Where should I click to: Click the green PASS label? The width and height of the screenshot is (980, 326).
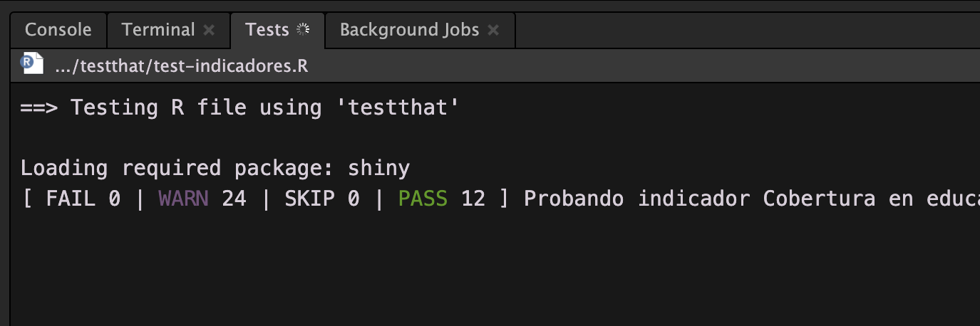[x=423, y=199]
